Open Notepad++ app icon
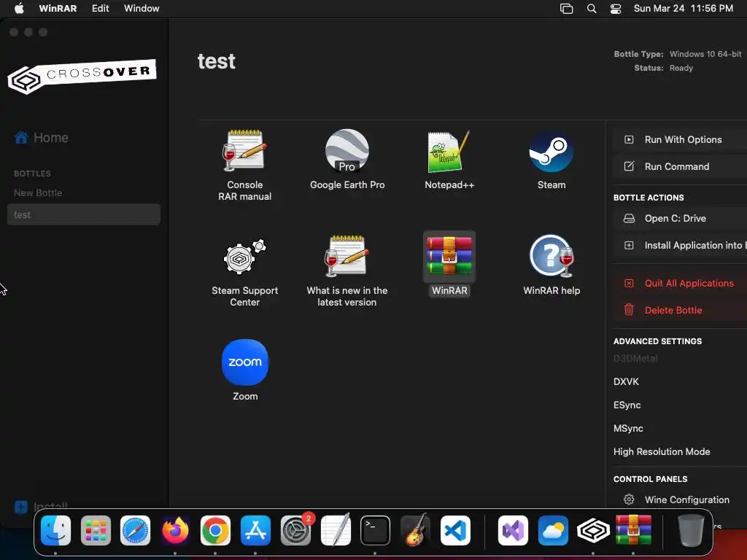The image size is (747, 560). point(449,152)
